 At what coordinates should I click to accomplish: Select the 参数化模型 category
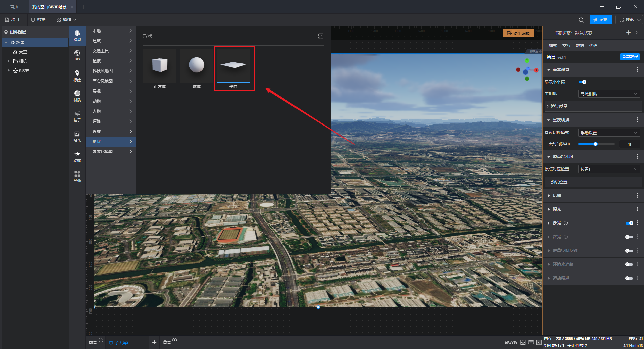coord(111,151)
